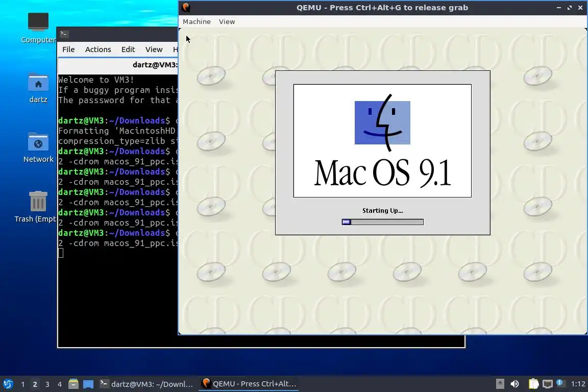
Task: Click the blue show desktop icon in taskbar
Action: (88, 384)
